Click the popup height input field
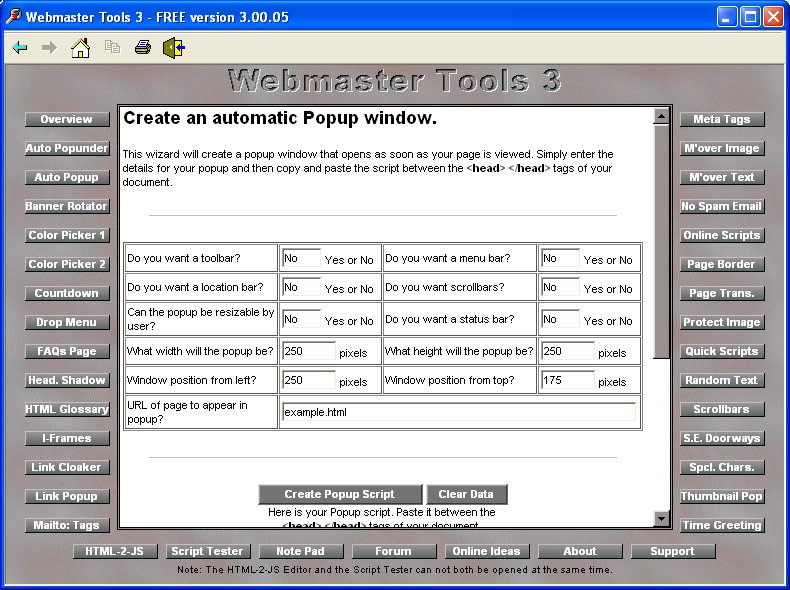The image size is (790, 590). coord(567,351)
